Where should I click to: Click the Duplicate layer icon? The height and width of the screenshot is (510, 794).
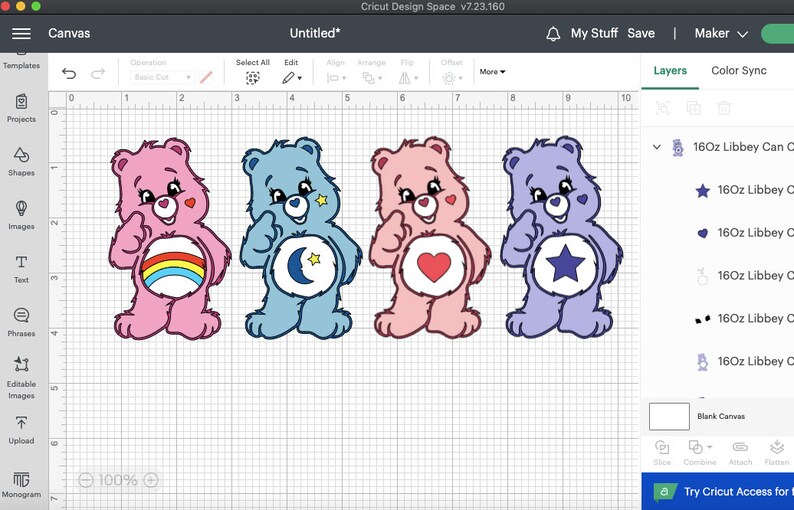tap(693, 108)
